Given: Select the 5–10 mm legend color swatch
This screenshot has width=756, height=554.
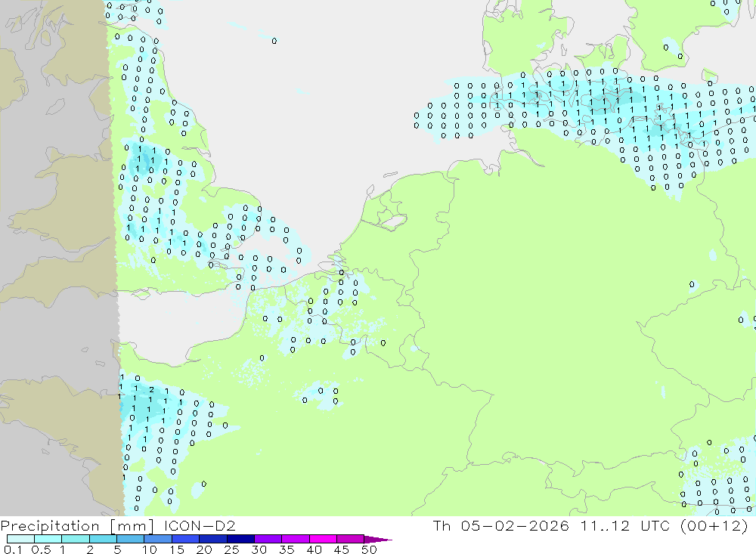Looking at the screenshot, I should pyautogui.click(x=130, y=539).
